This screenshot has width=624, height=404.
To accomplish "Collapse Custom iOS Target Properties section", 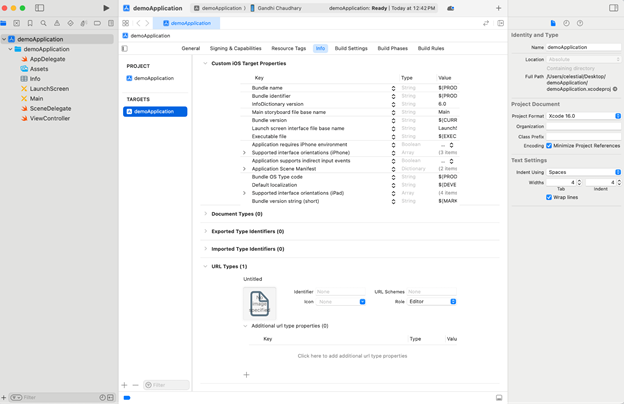I will (x=205, y=63).
